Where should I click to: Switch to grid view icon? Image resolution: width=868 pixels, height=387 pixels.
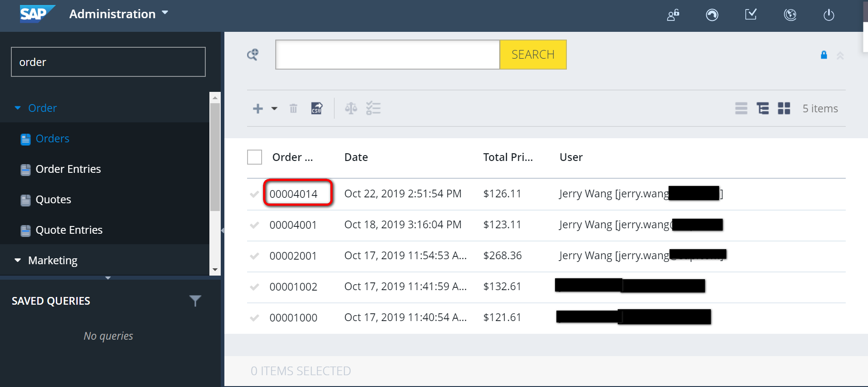[784, 108]
